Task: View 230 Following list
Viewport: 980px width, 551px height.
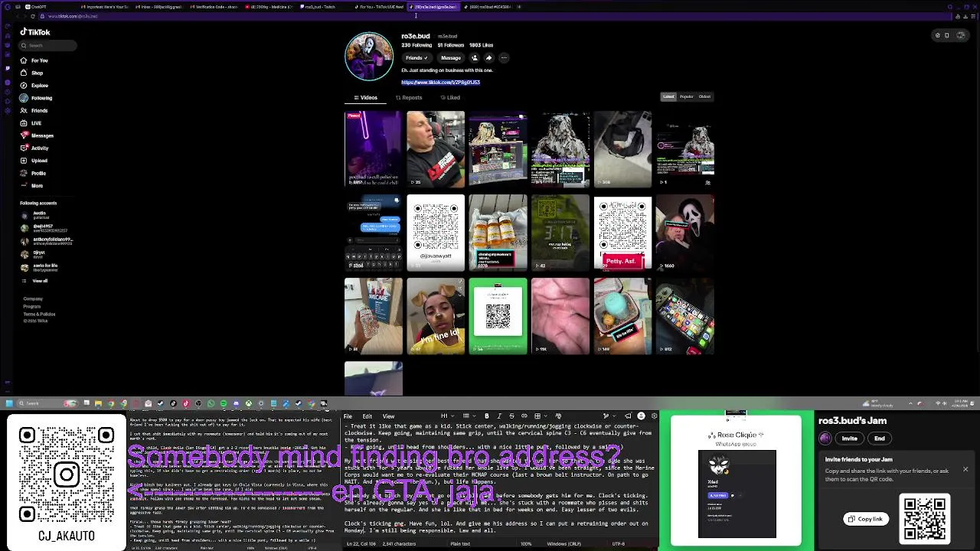Action: (x=416, y=45)
